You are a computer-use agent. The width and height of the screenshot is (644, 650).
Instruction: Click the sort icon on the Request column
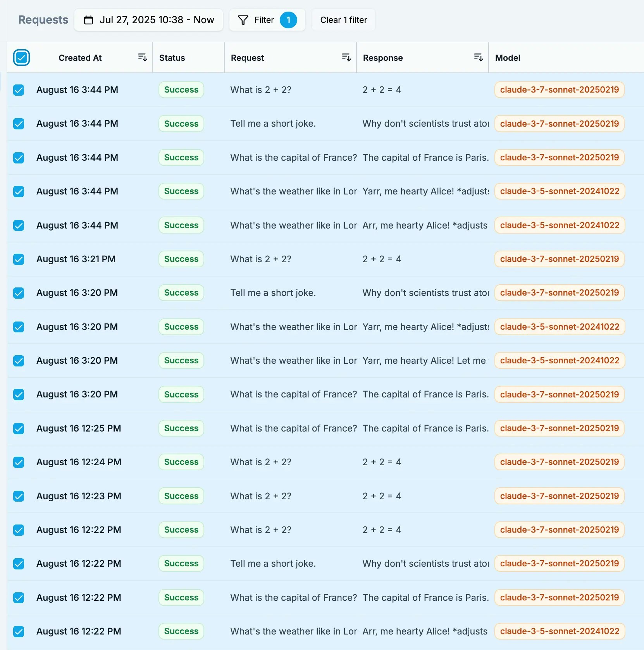click(x=346, y=57)
